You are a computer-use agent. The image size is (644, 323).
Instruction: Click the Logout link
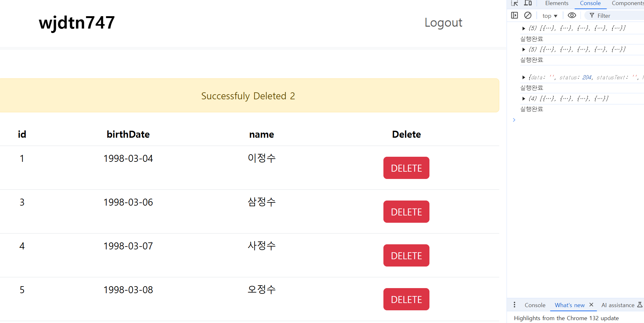point(443,23)
